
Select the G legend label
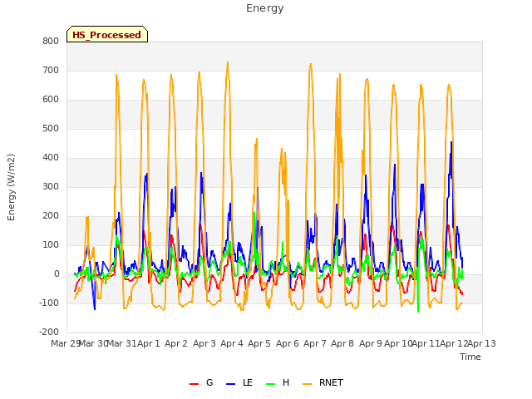tap(209, 382)
